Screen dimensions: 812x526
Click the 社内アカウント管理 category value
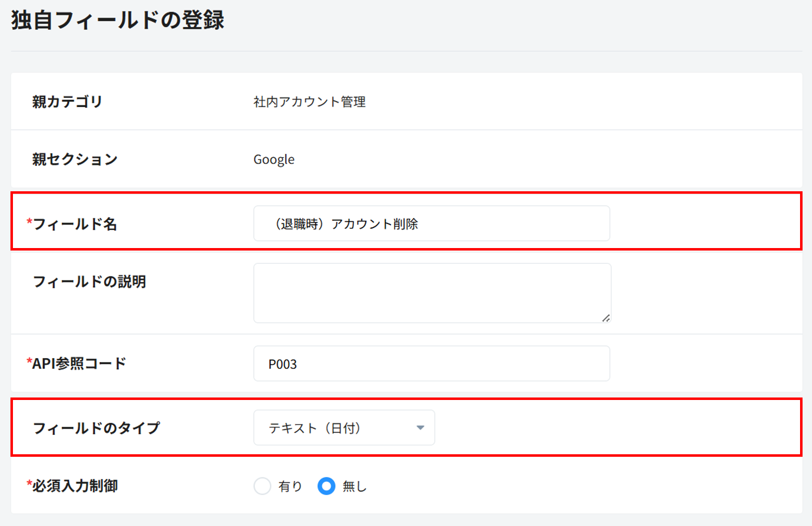(x=310, y=102)
